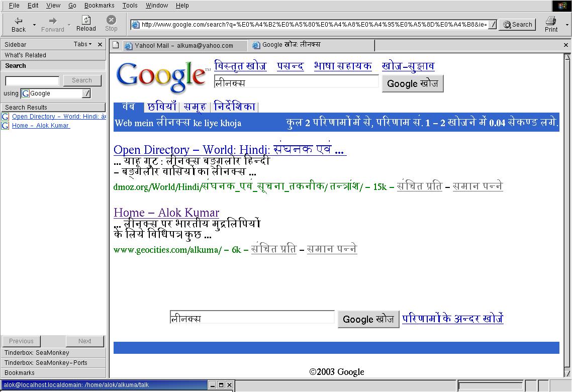Select the छवियाँ images tab
Viewport: 572px width, 392px height.
click(162, 107)
